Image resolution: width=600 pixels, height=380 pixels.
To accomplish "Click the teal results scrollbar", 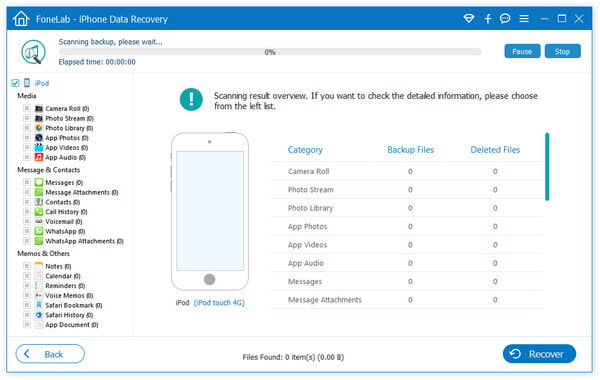I will (547, 166).
